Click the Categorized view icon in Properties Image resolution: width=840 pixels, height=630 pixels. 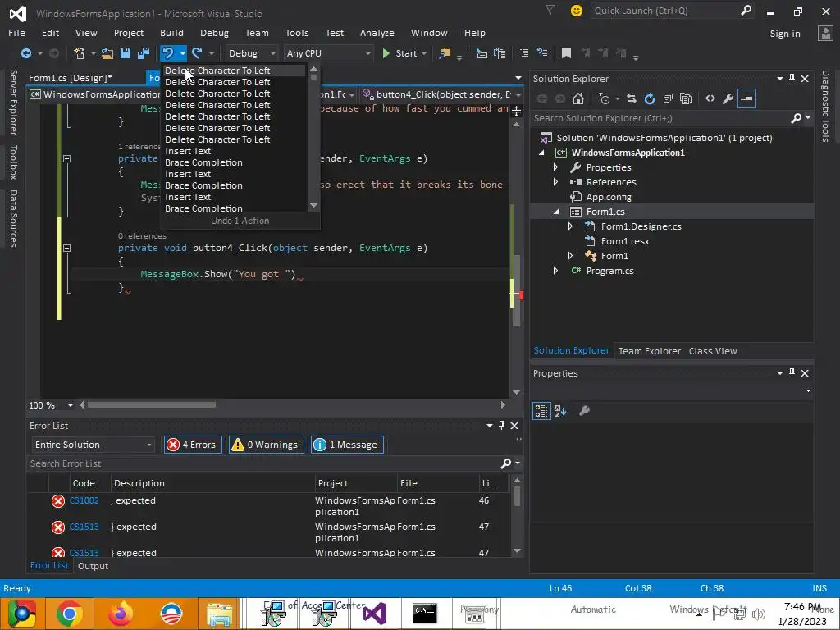541,411
